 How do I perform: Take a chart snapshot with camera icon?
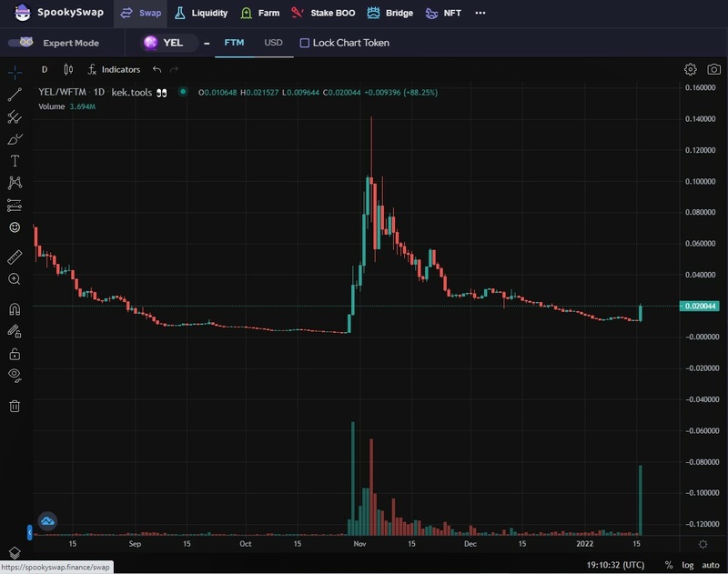coord(713,69)
